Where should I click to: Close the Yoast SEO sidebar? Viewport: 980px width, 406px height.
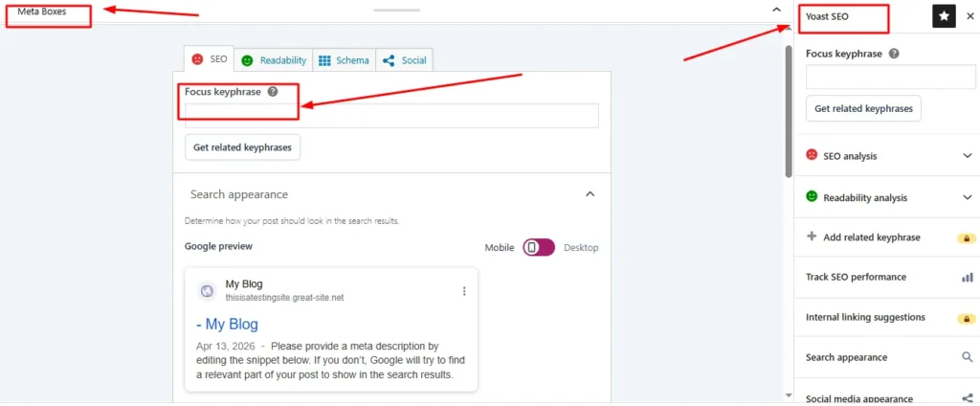pyautogui.click(x=970, y=17)
